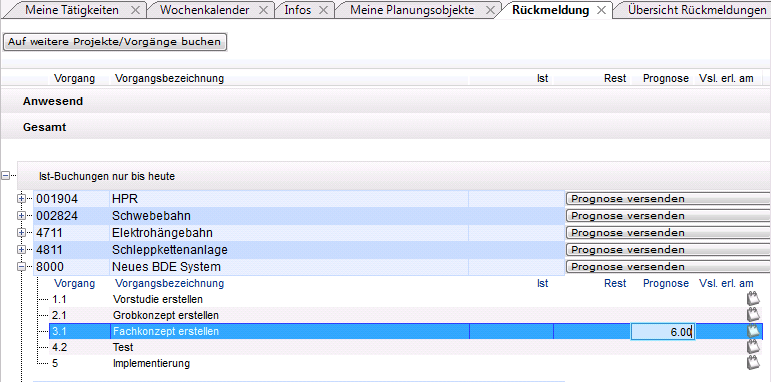The width and height of the screenshot is (772, 382).
Task: Select row 1.1 Vorstudie erstellen
Action: (x=406, y=299)
